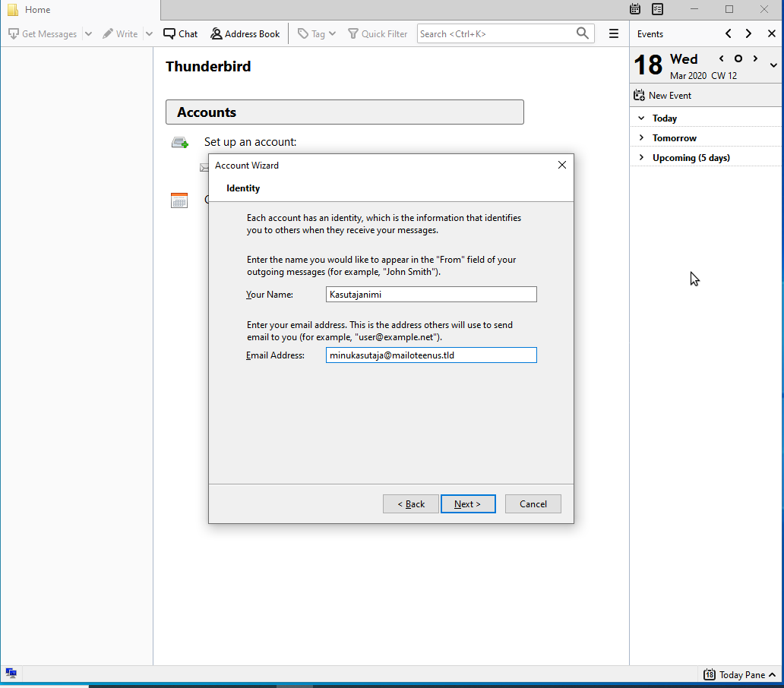Click the search magnifier icon
This screenshot has width=784, height=688.
(583, 33)
